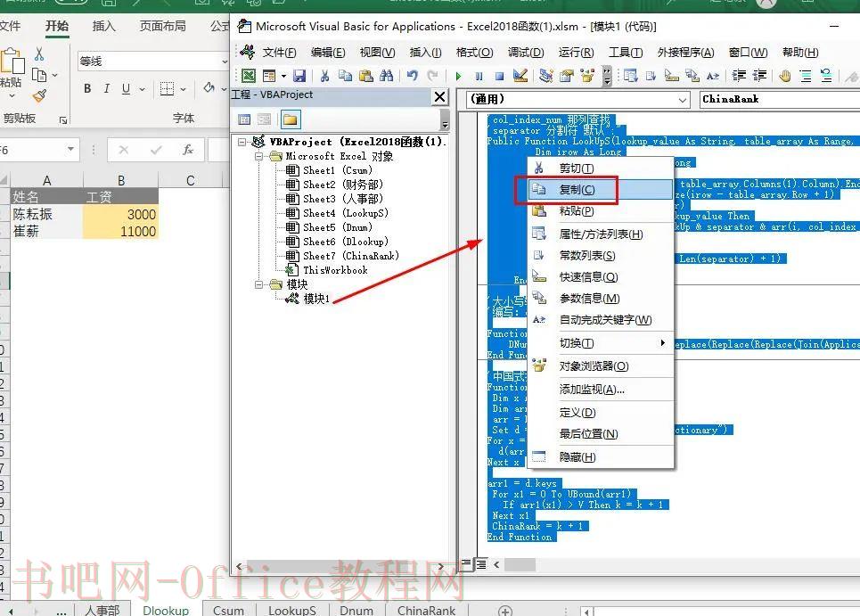This screenshot has height=616, width=860.
Task: Apply underline formatting in Excel ribbon
Action: point(127,88)
